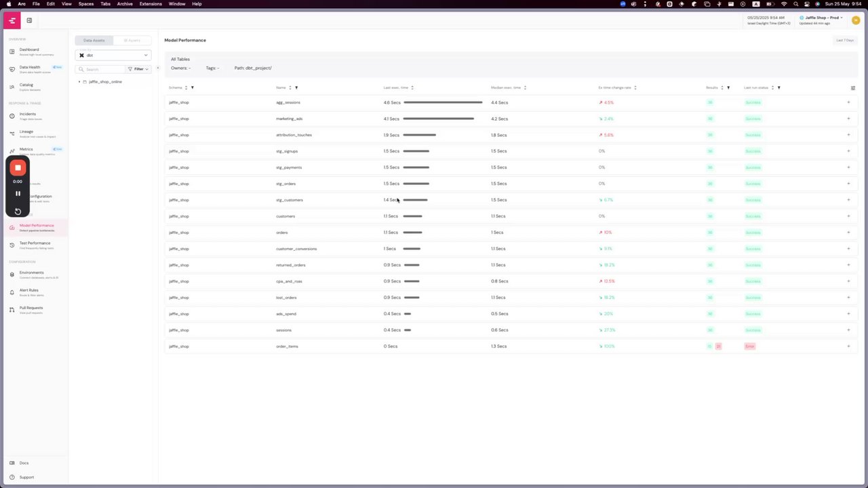Open the dbt view-by dropdown
The height and width of the screenshot is (488, 868).
coord(113,55)
